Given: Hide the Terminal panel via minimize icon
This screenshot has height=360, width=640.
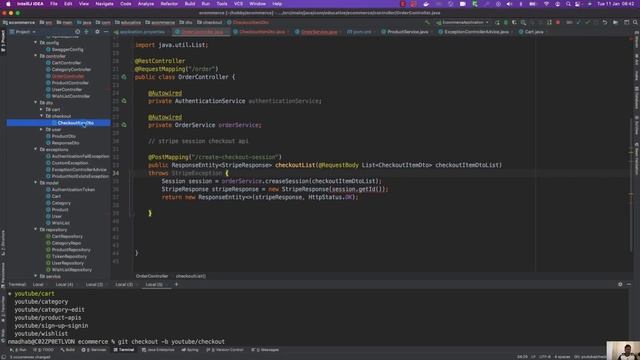Looking at the screenshot, I should (629, 284).
